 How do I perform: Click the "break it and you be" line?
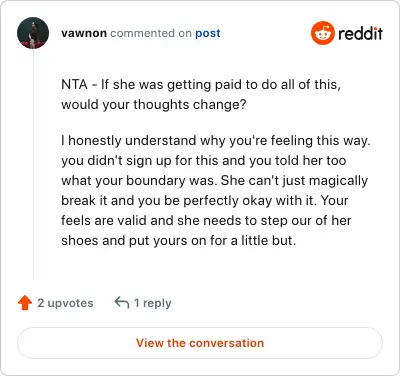point(205,201)
